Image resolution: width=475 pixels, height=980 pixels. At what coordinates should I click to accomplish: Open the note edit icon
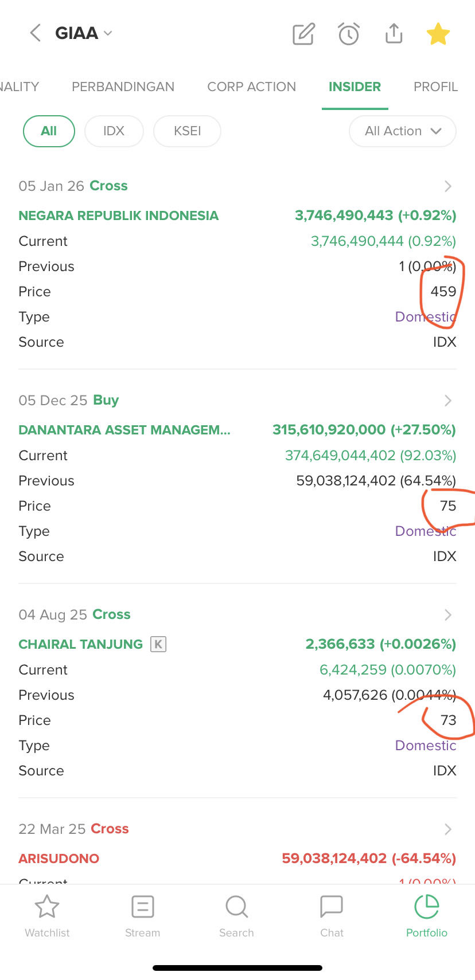pyautogui.click(x=303, y=34)
